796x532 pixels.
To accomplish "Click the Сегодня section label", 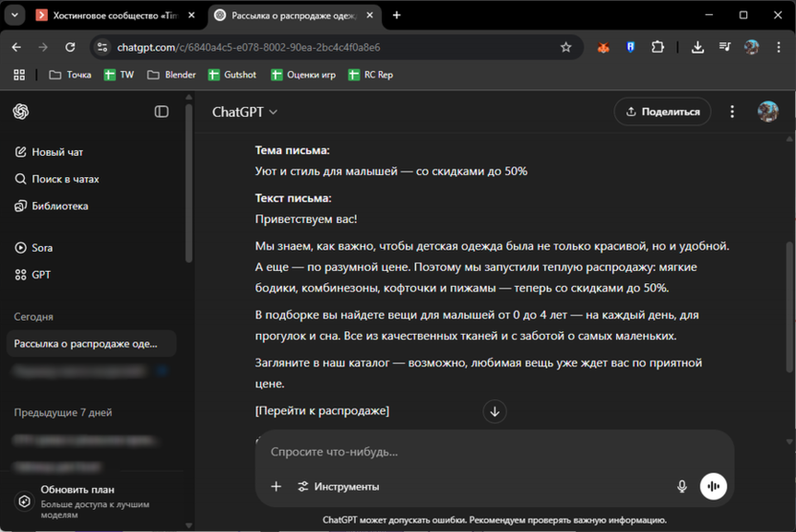I will pos(33,317).
